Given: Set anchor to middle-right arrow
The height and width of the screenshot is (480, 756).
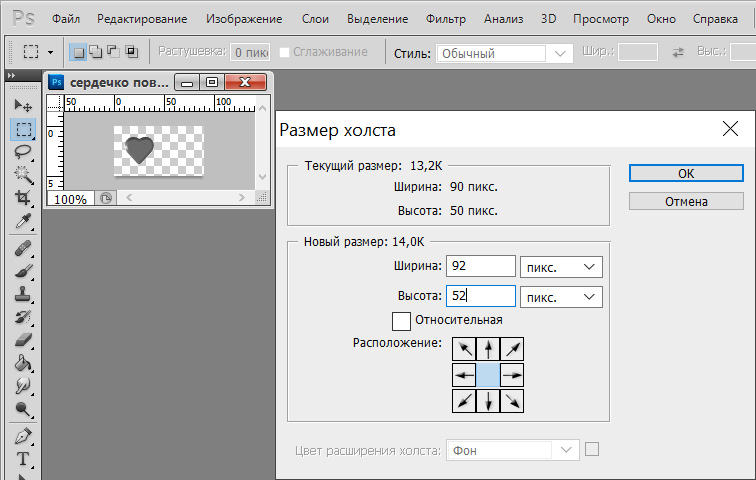Looking at the screenshot, I should [x=512, y=375].
